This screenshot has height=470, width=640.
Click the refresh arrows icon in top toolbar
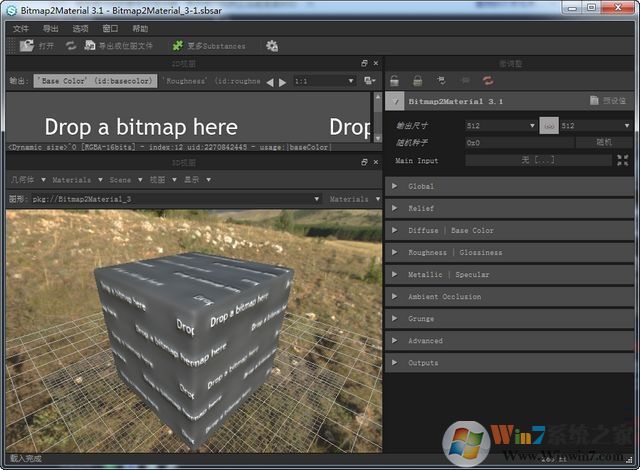tap(71, 46)
